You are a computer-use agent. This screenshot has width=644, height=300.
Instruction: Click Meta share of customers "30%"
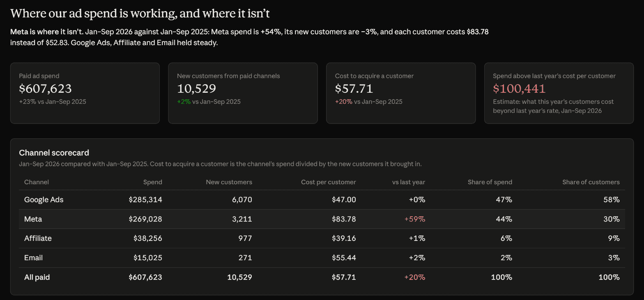click(612, 219)
